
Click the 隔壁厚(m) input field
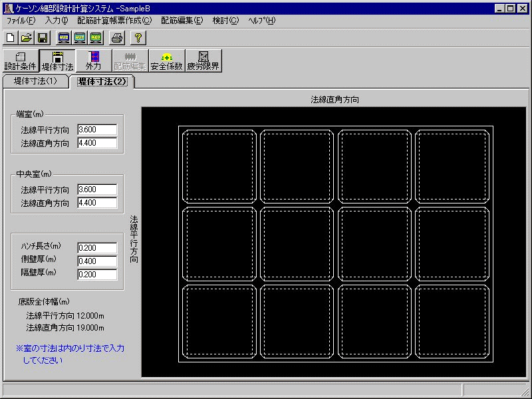click(97, 275)
